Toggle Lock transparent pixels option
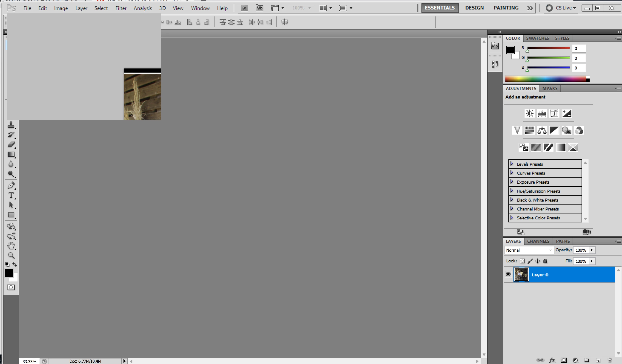622x364 pixels. click(522, 261)
